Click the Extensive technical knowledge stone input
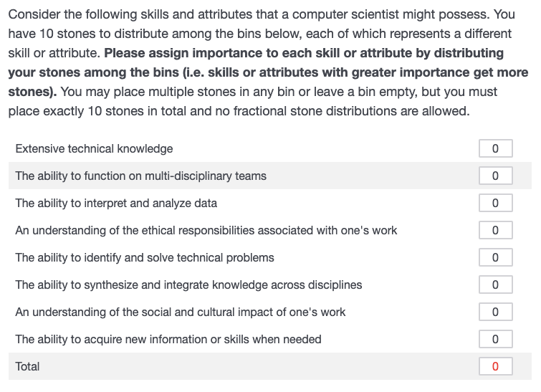 tap(495, 148)
